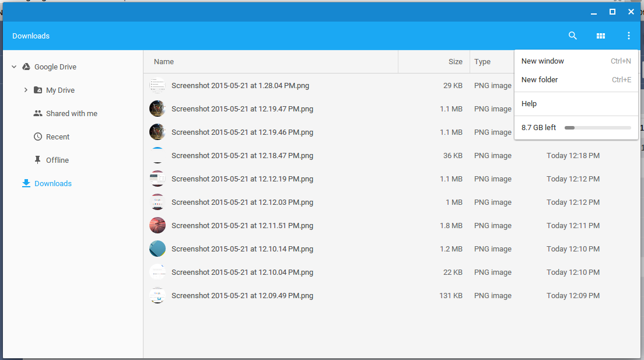Choose New folder from the menu
Screen dimensions: 644x360
pos(576,80)
